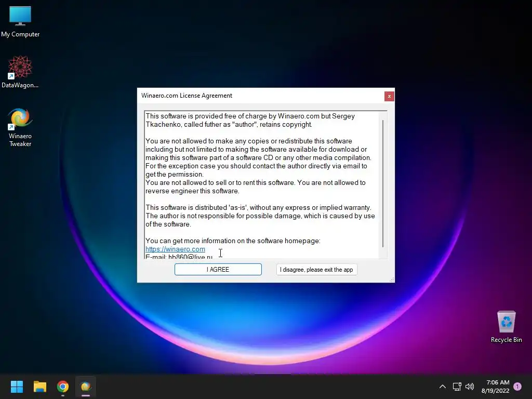Viewport: 532px width, 399px height.
Task: Click I disagree, please exit the app
Action: [x=316, y=270]
